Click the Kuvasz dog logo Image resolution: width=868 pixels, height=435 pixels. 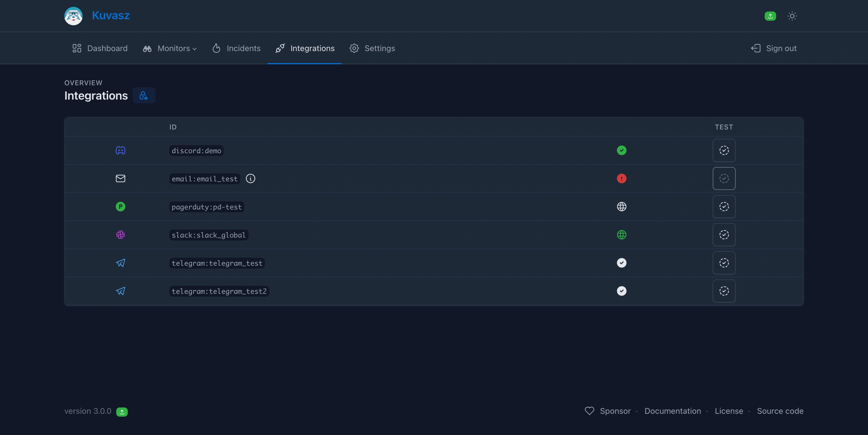click(x=73, y=16)
